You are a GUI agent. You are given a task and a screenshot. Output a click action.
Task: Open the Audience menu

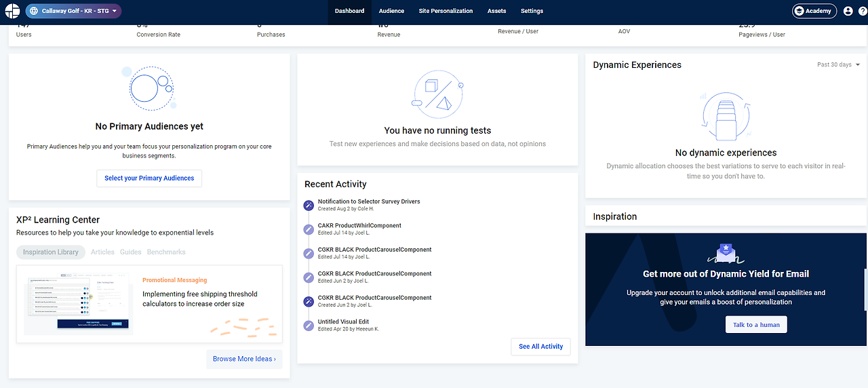[391, 11]
